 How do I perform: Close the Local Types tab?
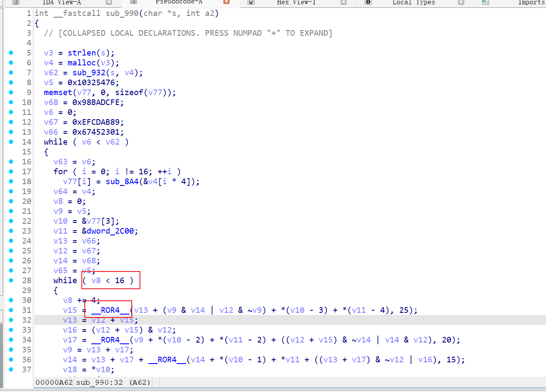coord(462,3)
